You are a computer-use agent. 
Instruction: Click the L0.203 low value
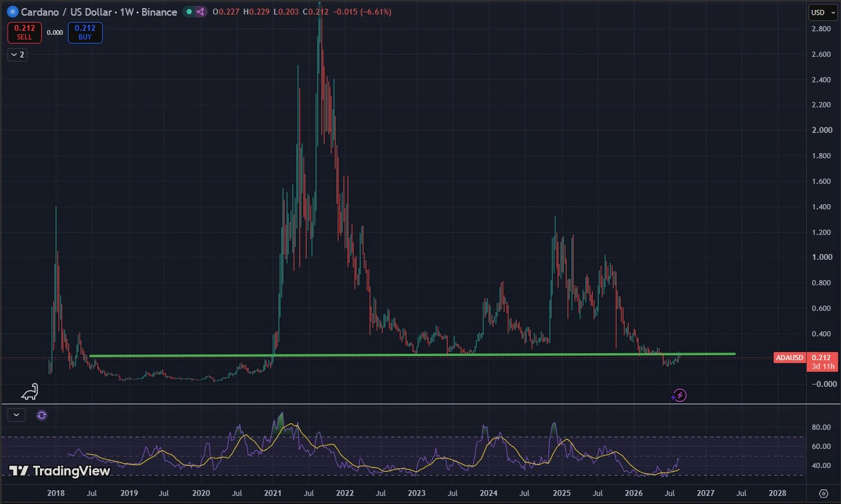click(286, 12)
